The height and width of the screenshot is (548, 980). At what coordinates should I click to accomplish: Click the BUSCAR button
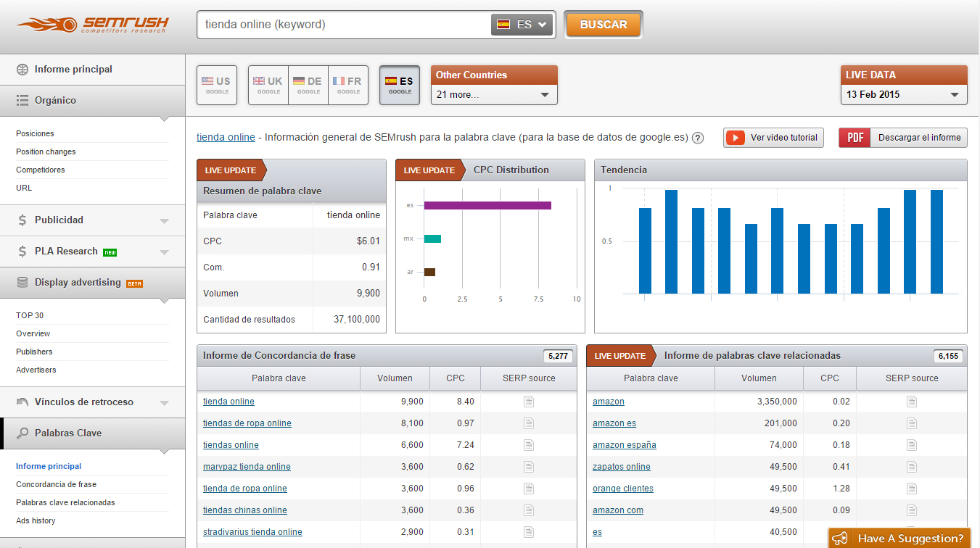[604, 24]
